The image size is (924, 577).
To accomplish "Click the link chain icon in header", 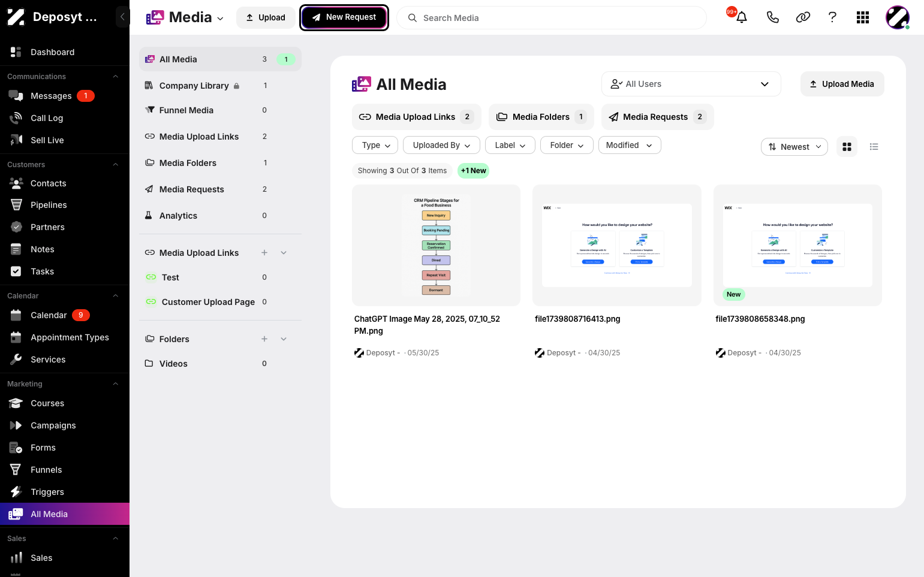I will point(803,17).
